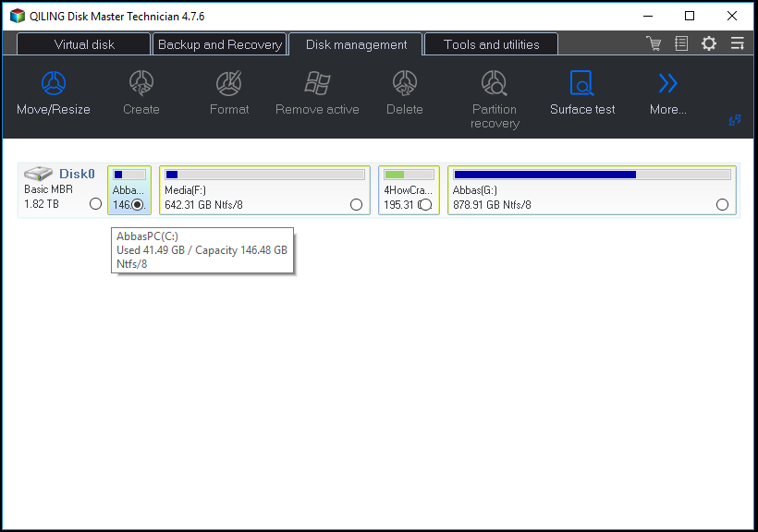Viewport: 758px width, 532px height.
Task: Select the Move/Resize tool
Action: pyautogui.click(x=54, y=93)
